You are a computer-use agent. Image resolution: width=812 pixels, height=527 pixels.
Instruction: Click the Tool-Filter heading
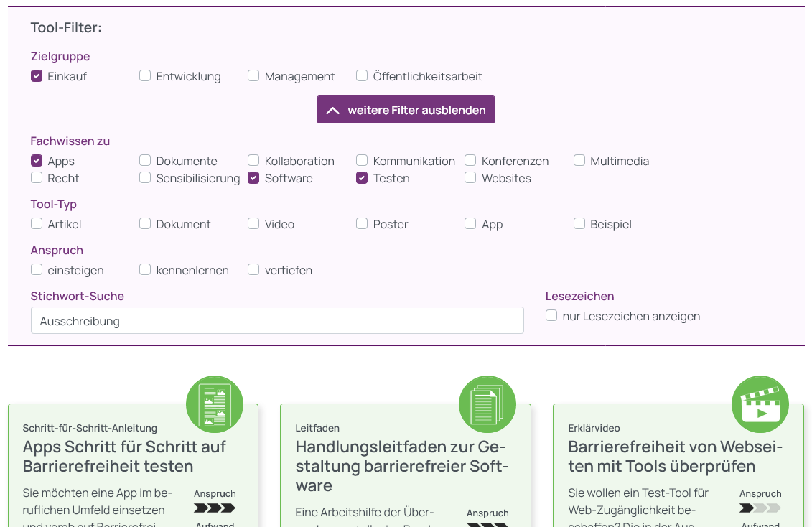click(66, 27)
